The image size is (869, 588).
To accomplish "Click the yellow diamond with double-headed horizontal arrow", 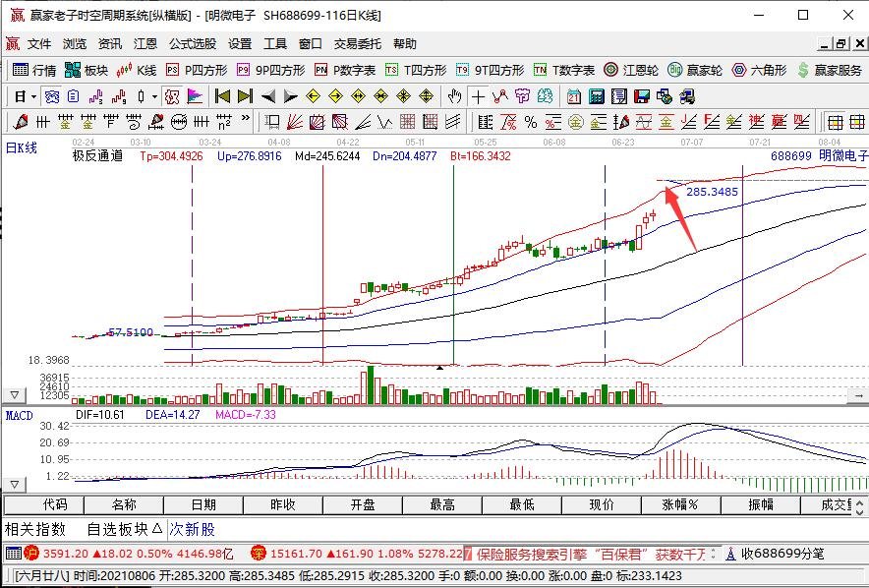I will point(359,97).
